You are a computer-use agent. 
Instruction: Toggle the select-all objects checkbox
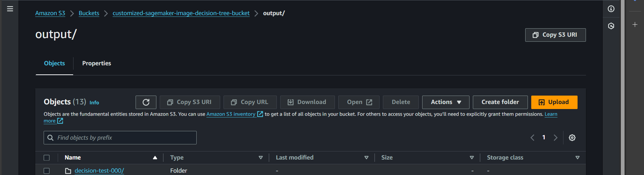[47, 157]
